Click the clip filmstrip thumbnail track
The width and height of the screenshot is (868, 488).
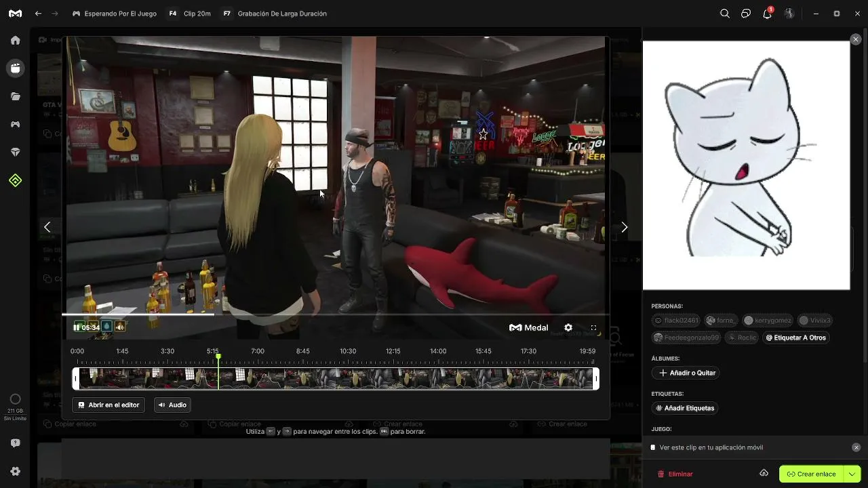click(x=336, y=378)
